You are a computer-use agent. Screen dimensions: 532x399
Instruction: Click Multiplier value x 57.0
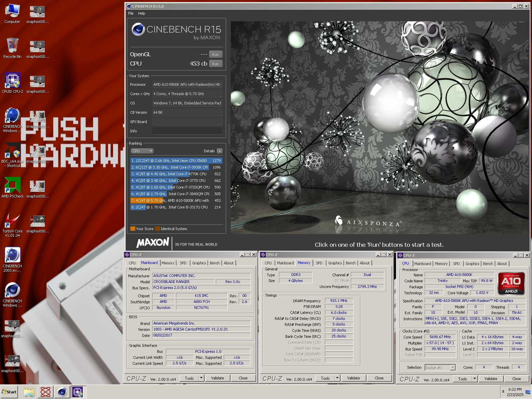tap(440, 343)
